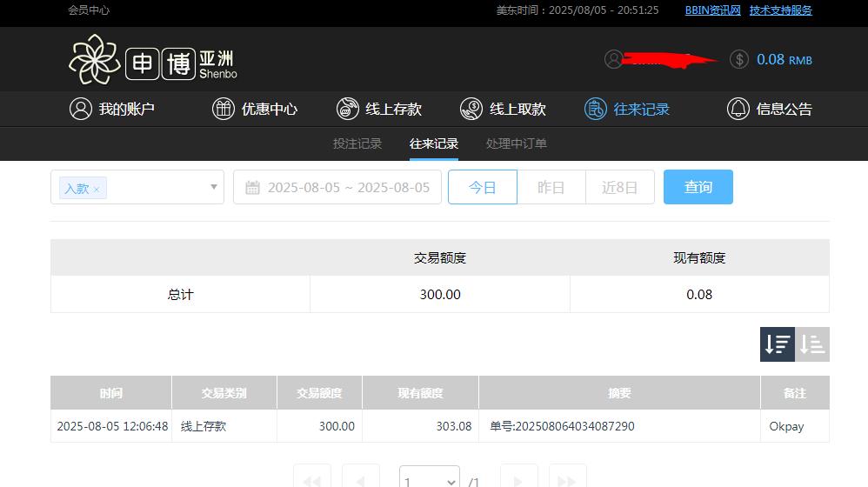The image size is (868, 487).
Task: Click the dollar coin balance icon
Action: pyautogui.click(x=739, y=59)
